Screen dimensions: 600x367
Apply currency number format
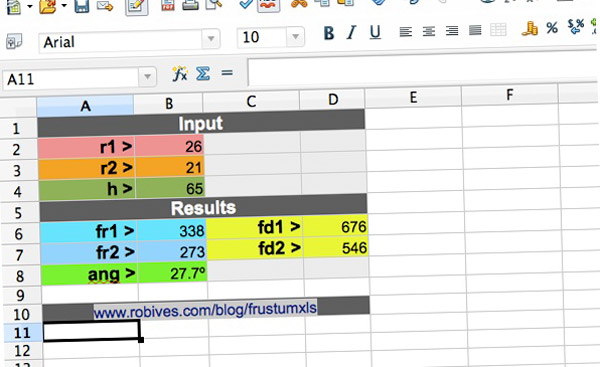(x=530, y=29)
